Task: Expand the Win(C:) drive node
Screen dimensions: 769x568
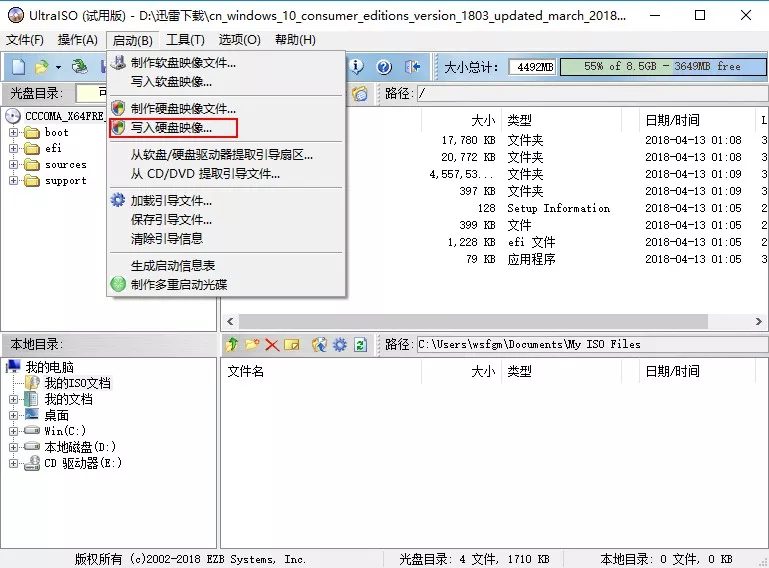Action: [x=13, y=431]
